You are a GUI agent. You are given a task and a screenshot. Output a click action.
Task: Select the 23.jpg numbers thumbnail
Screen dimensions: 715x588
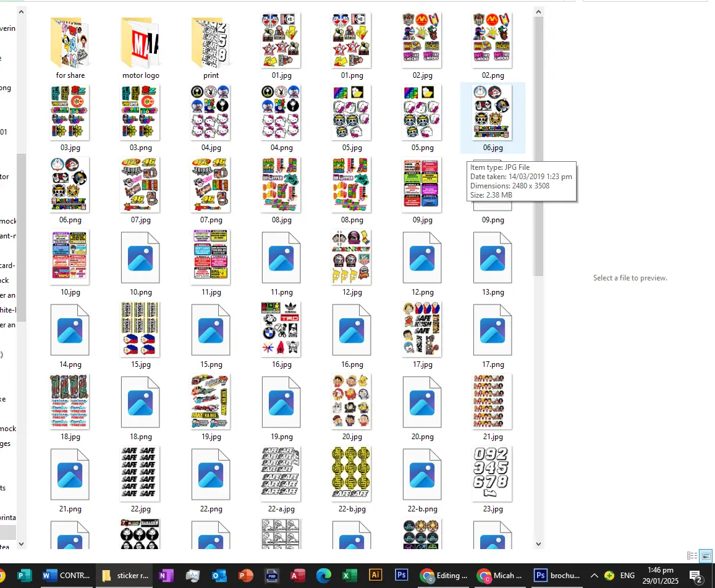click(493, 474)
